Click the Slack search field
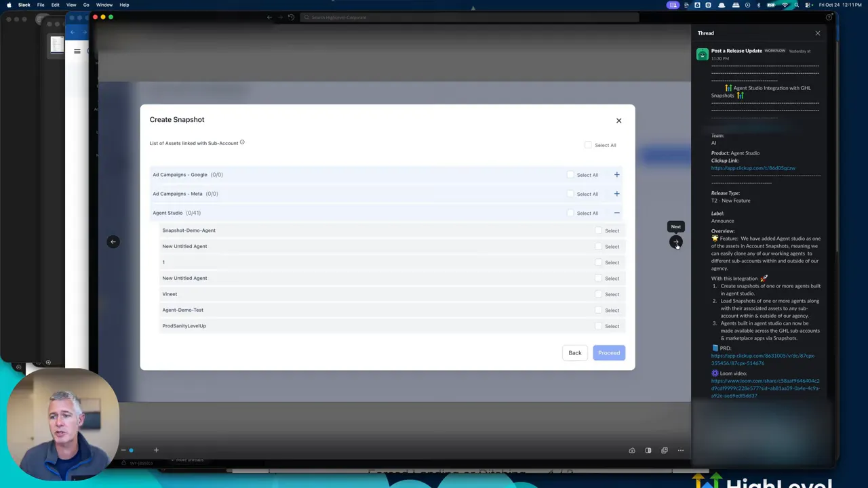The width and height of the screenshot is (868, 488). coord(468,17)
